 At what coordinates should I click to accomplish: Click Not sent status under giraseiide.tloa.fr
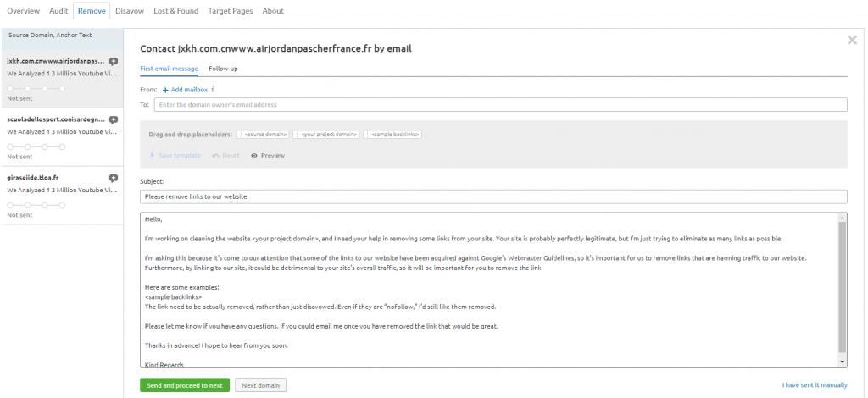coord(20,215)
